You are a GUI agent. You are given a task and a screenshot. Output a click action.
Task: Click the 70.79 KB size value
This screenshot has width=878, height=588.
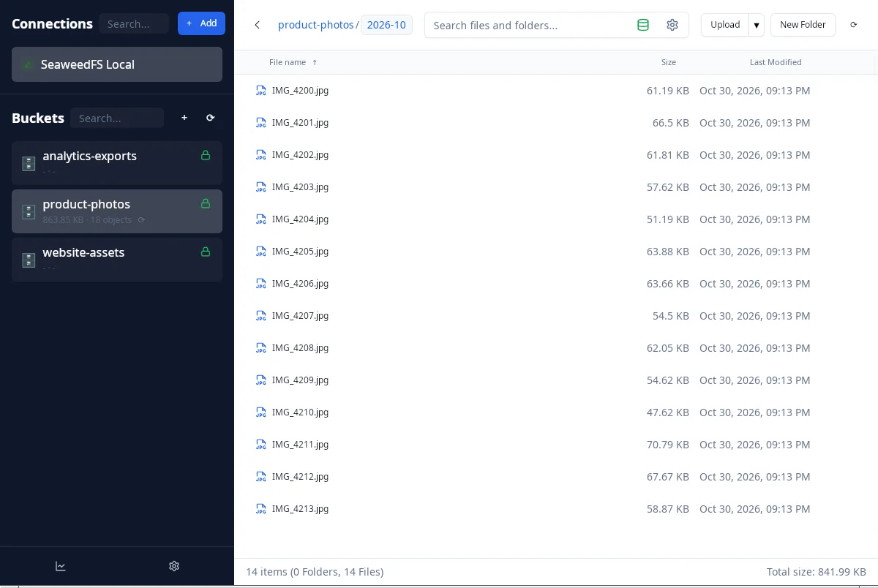[668, 445]
